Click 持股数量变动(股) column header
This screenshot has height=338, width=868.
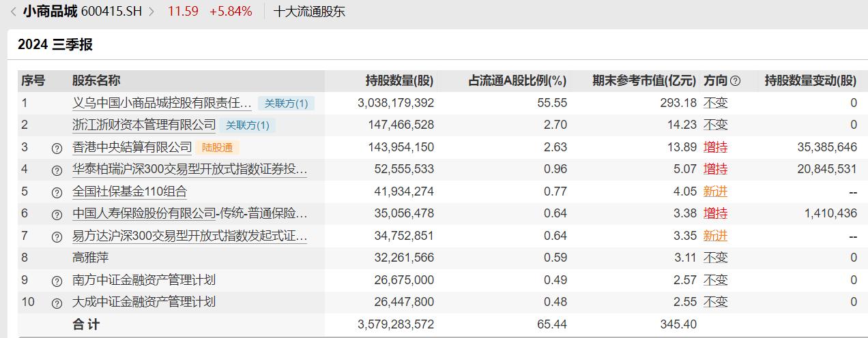(811, 81)
